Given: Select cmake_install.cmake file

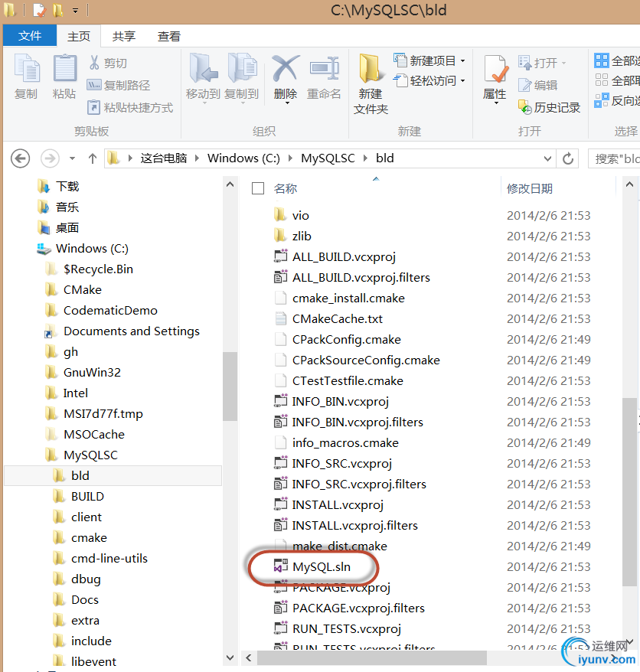Looking at the screenshot, I should (x=348, y=298).
